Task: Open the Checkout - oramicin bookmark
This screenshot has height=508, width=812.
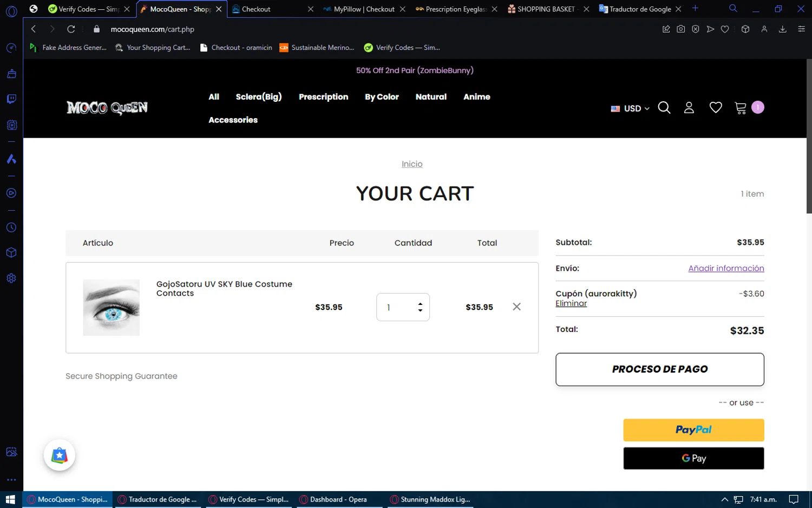Action: 236,48
